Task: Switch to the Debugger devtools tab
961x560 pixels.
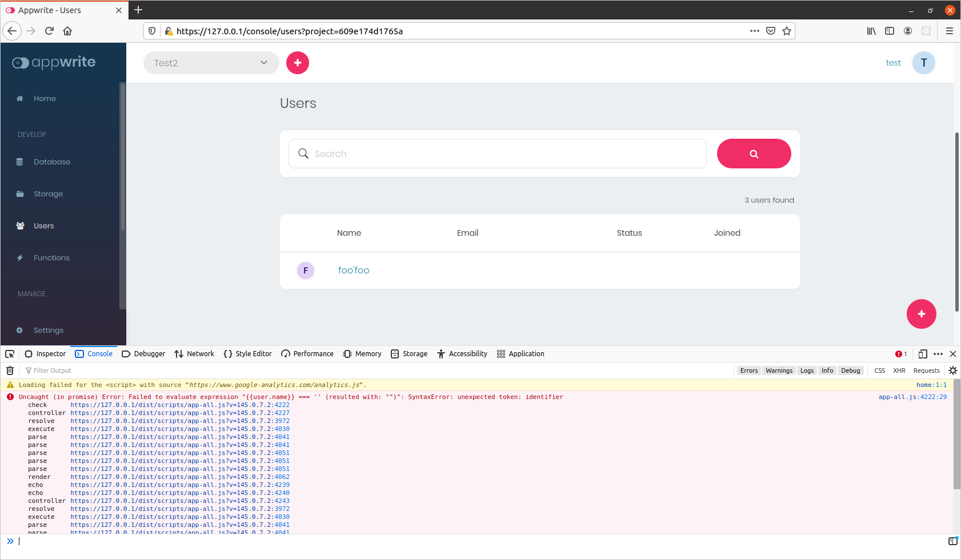Action: click(143, 354)
